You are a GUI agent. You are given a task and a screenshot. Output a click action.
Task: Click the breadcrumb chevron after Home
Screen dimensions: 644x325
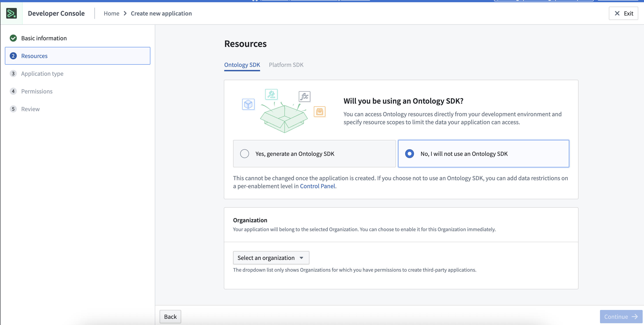[125, 13]
